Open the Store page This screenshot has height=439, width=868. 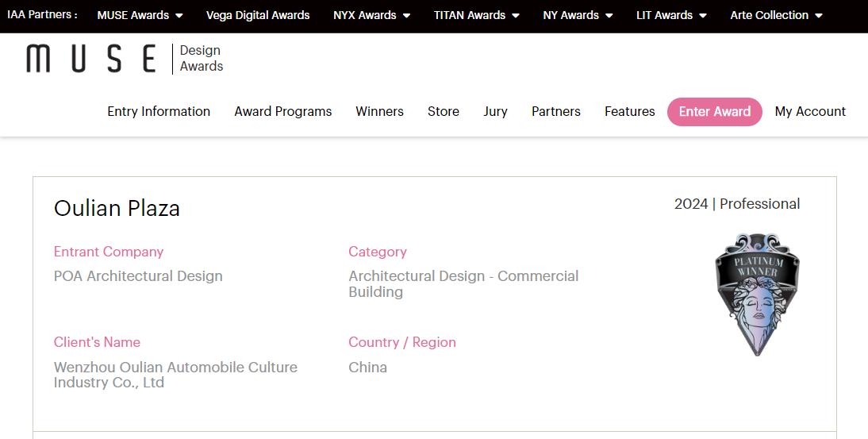pyautogui.click(x=444, y=111)
